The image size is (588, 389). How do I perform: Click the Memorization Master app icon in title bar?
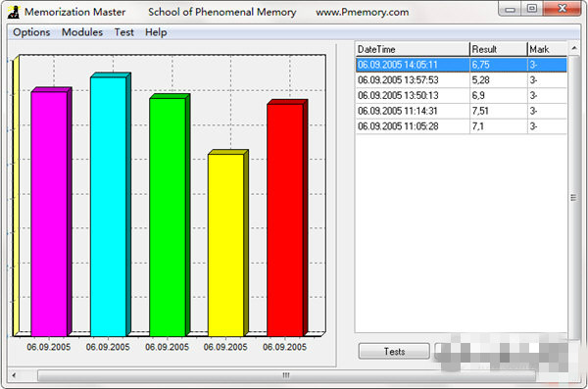pos(14,12)
